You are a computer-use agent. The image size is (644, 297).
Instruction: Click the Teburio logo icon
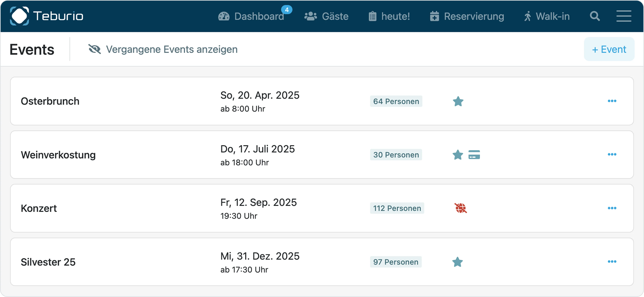coord(19,16)
